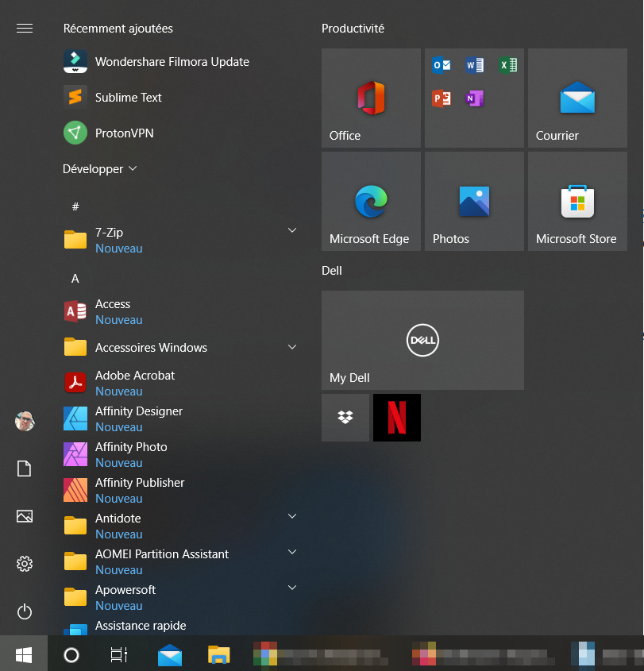Launch Affinity Publisher

coord(179,490)
